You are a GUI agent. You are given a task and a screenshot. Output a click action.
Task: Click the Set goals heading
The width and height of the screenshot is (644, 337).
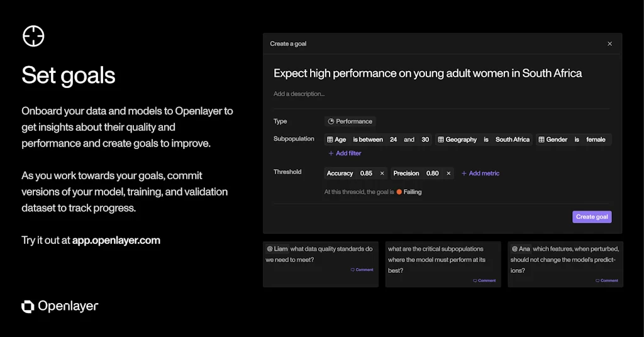click(x=69, y=75)
